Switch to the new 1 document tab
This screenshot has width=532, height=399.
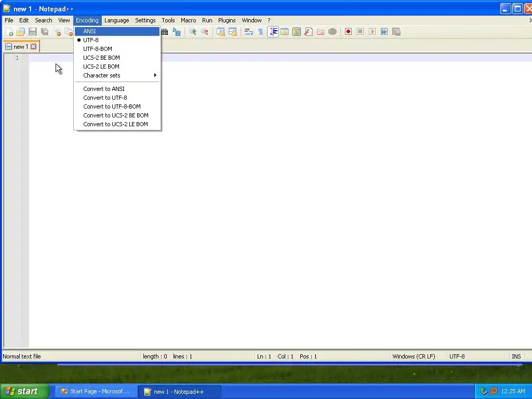point(21,46)
